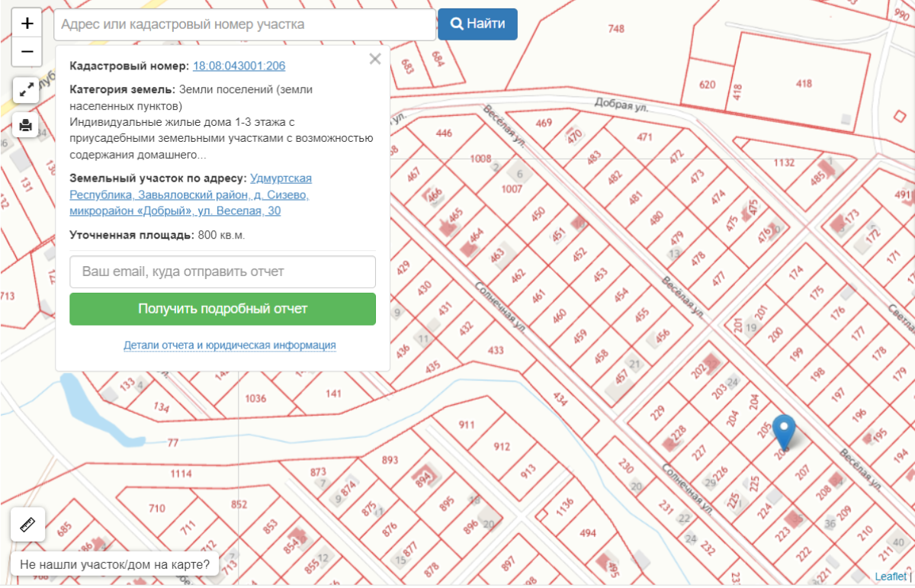Zoom in the map with plus button
This screenshot has height=588, width=915.
27,24
